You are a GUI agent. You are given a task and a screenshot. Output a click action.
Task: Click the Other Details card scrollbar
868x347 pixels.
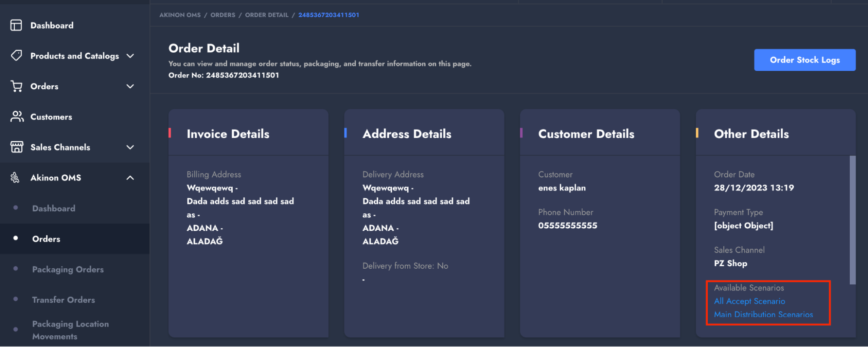coord(852,220)
